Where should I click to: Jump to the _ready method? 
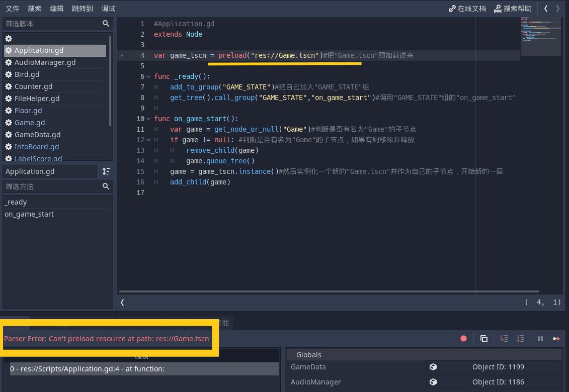tap(56, 202)
